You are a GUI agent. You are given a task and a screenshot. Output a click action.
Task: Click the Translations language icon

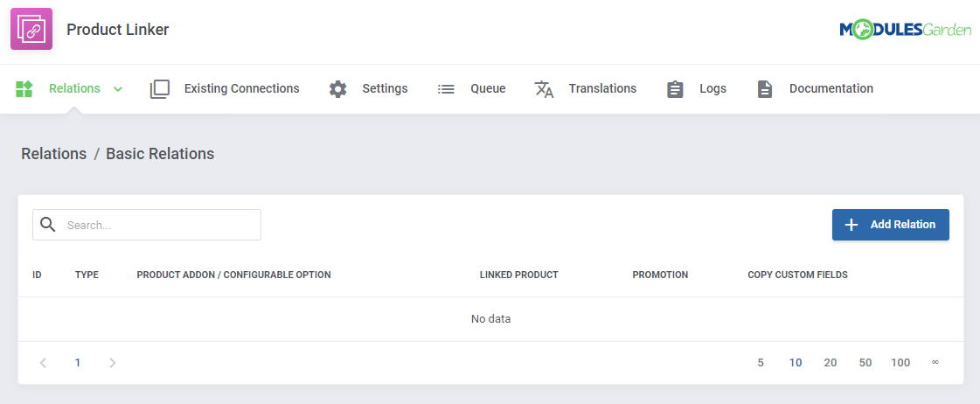click(x=545, y=89)
